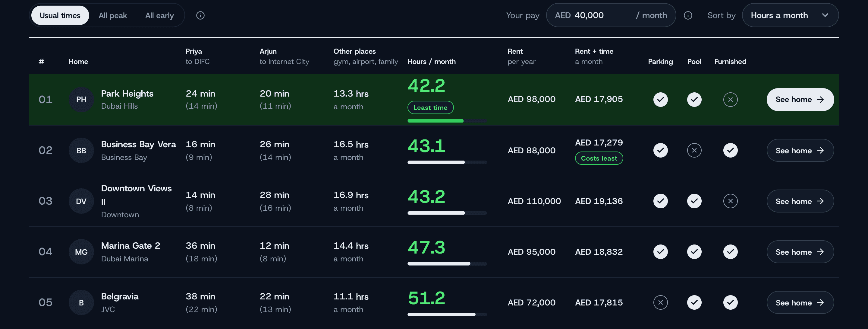Click Business Bay Vera furnished checkmark icon

click(x=730, y=151)
